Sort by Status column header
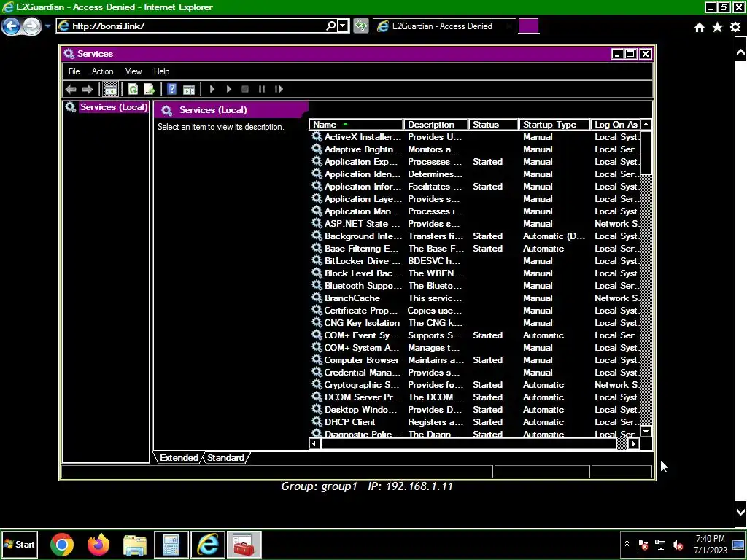The image size is (747, 560). coord(494,124)
